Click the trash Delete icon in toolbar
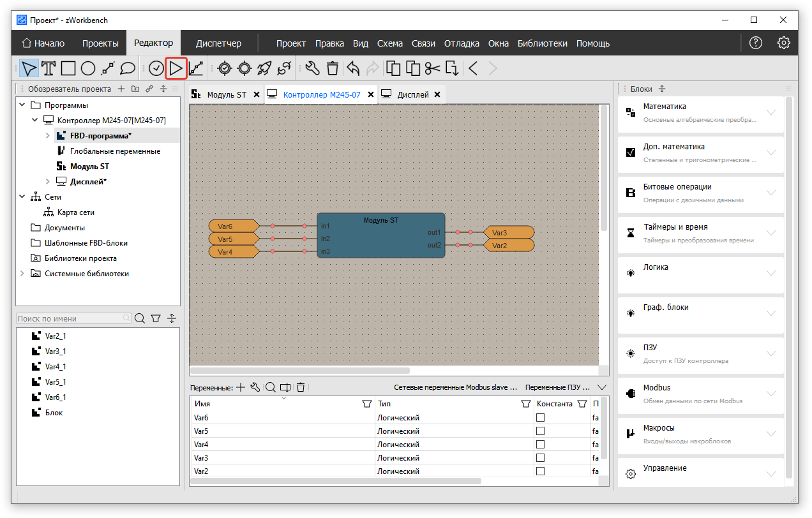 click(333, 68)
